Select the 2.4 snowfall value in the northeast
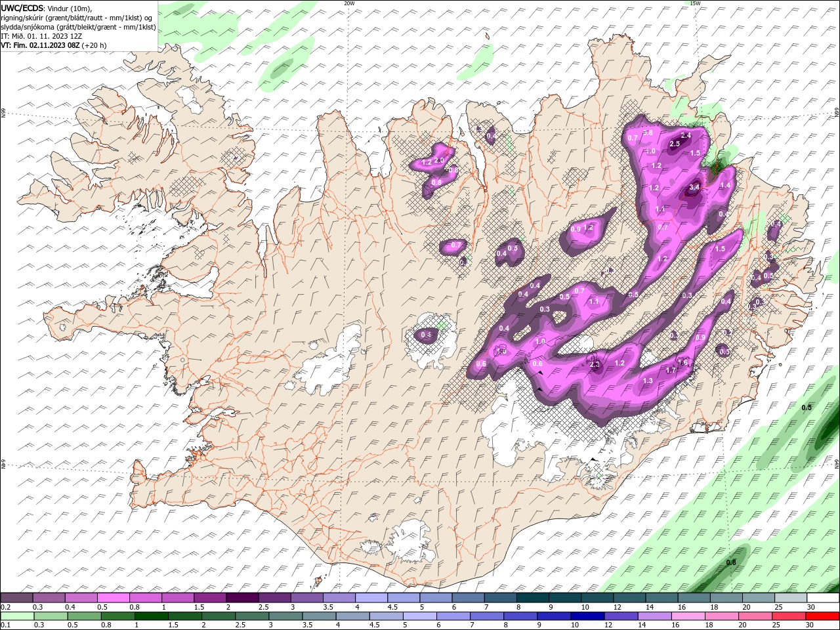 tap(686, 135)
